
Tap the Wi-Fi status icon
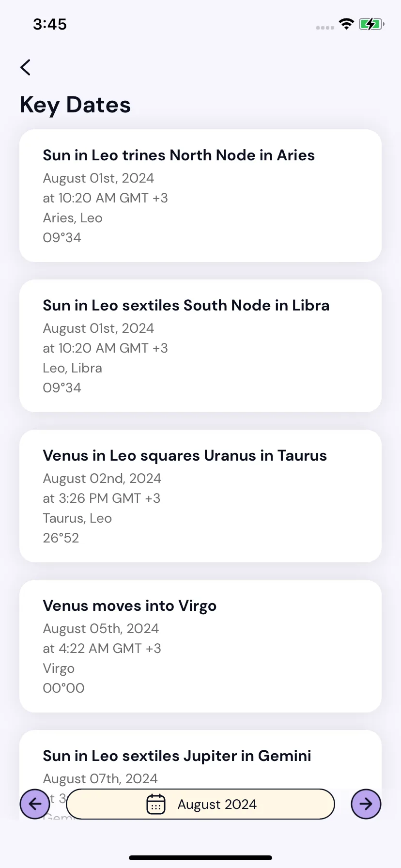(x=346, y=24)
